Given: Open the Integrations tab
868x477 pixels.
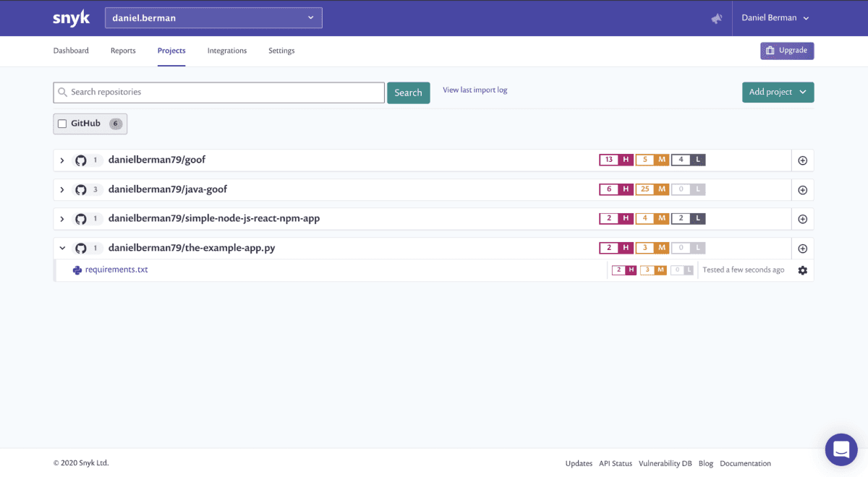Looking at the screenshot, I should tap(227, 51).
